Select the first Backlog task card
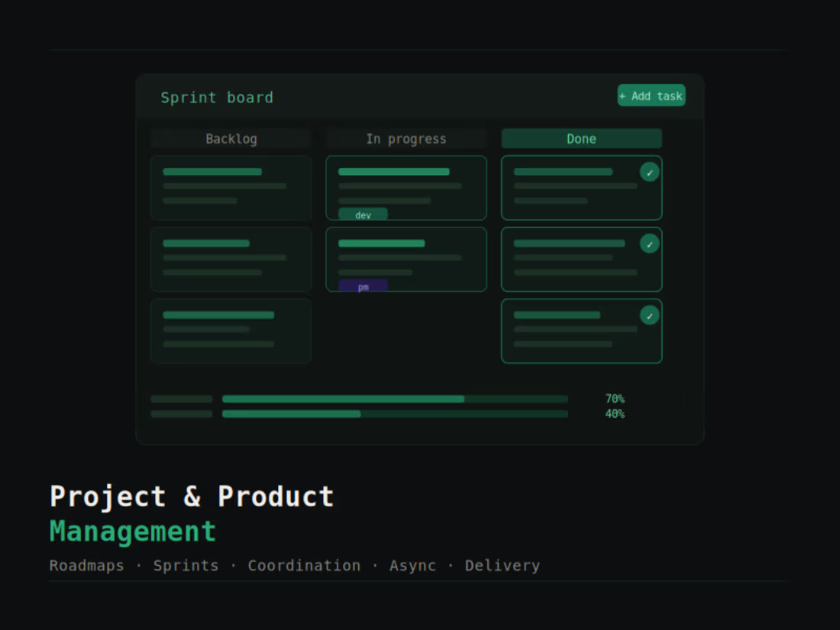This screenshot has width=840, height=630. (x=231, y=187)
